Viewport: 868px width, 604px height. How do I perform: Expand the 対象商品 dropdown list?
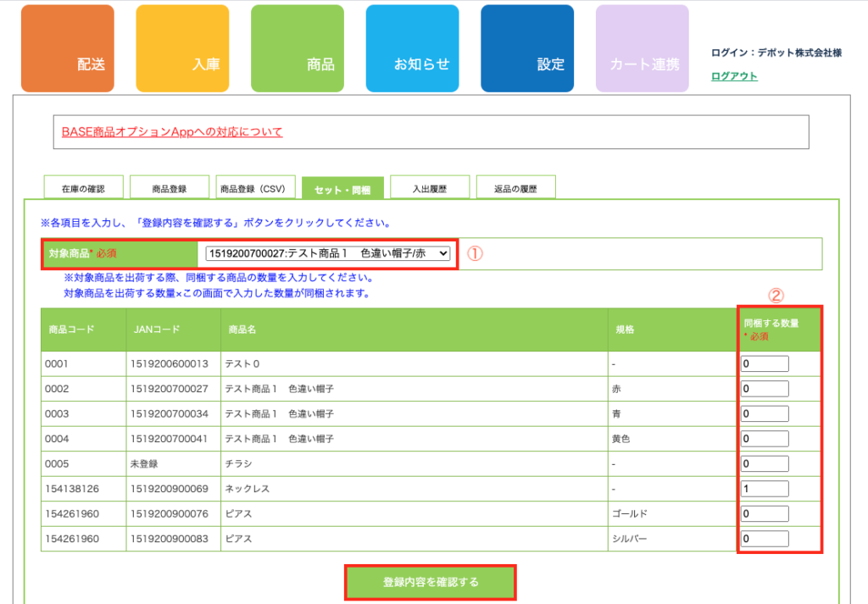pos(327,253)
